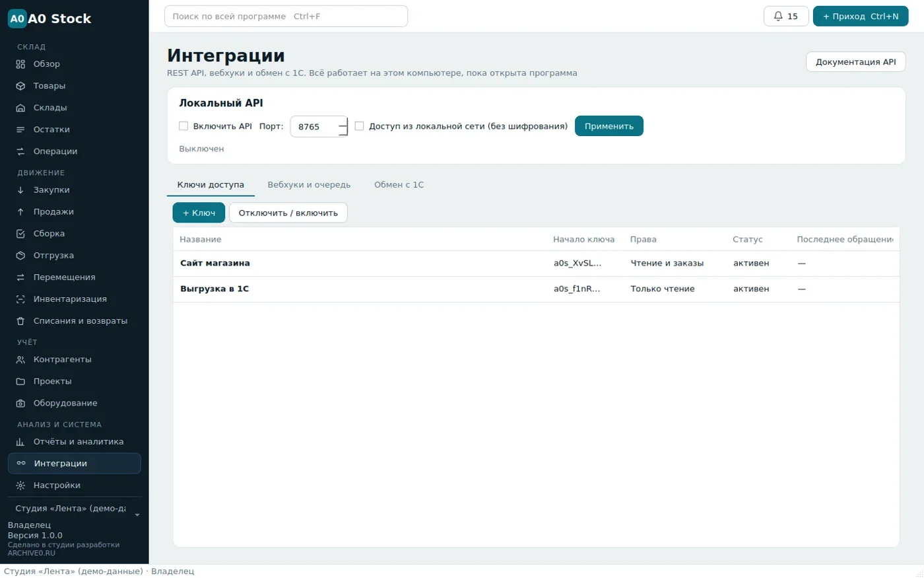This screenshot has width=924, height=578.
Task: Click the Применить button
Action: (x=609, y=126)
